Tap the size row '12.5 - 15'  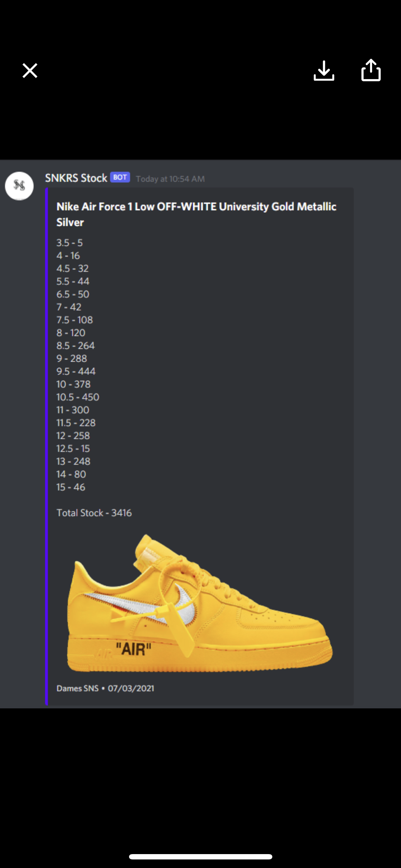73,448
